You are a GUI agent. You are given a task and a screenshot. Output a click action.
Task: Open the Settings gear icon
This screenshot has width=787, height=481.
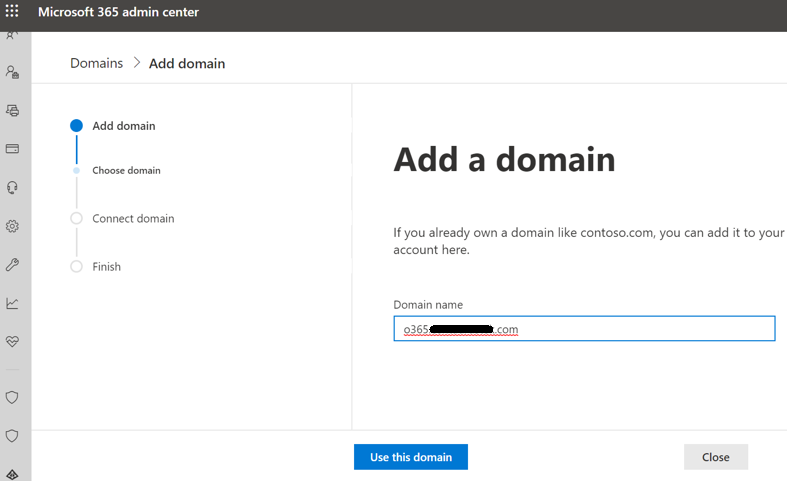[13, 226]
